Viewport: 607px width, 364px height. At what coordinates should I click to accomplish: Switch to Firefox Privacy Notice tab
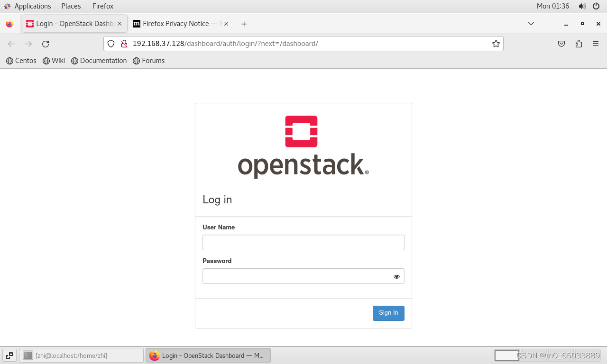(181, 24)
